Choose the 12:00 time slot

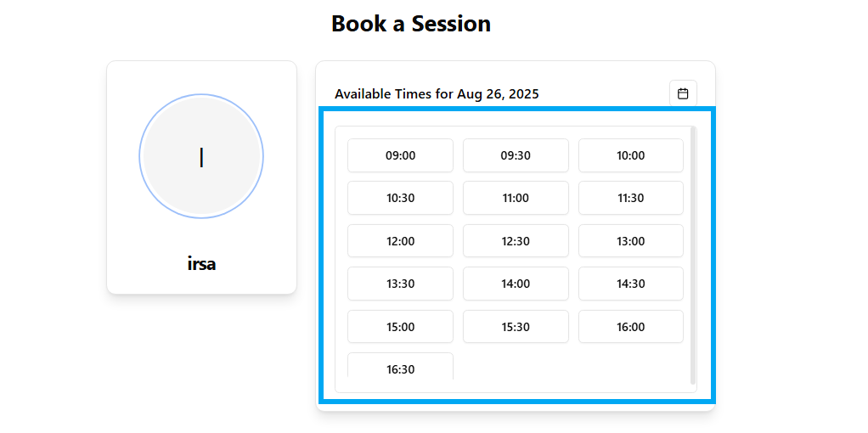pos(400,241)
